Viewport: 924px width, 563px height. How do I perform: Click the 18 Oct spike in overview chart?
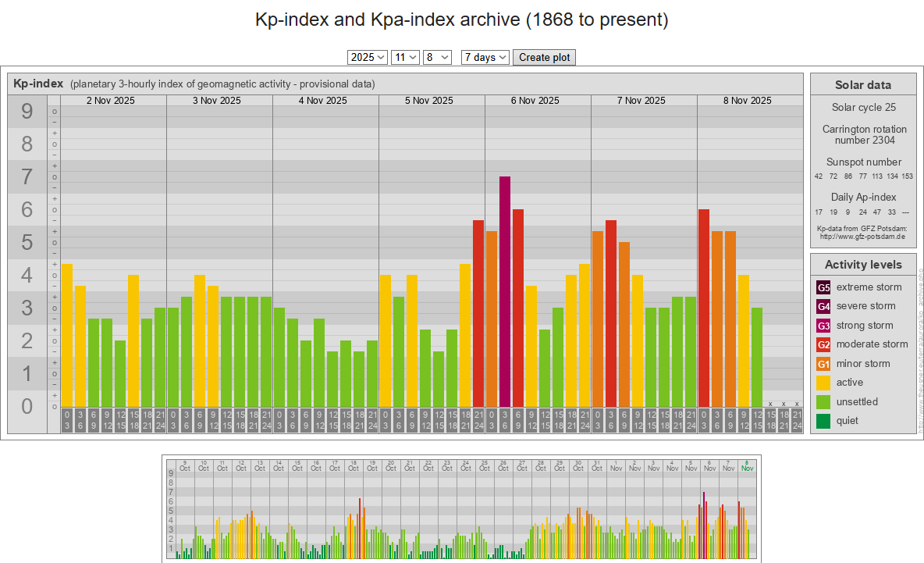[360, 528]
